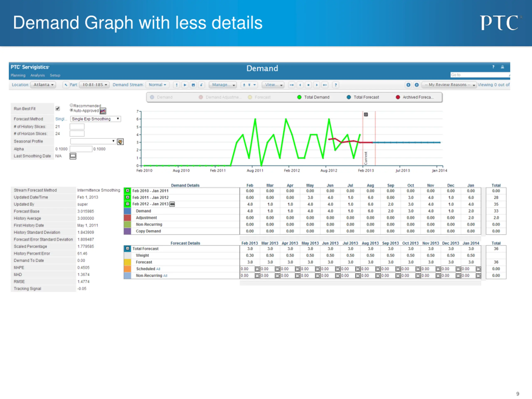Toggle Total Demand series in legend
This screenshot has width=532, height=399.
[x=313, y=97]
